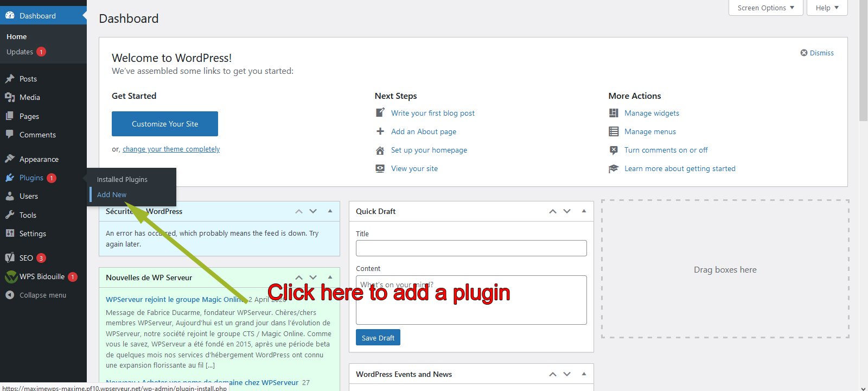Collapse the Quick Draft panel toggle arrow

(x=584, y=211)
